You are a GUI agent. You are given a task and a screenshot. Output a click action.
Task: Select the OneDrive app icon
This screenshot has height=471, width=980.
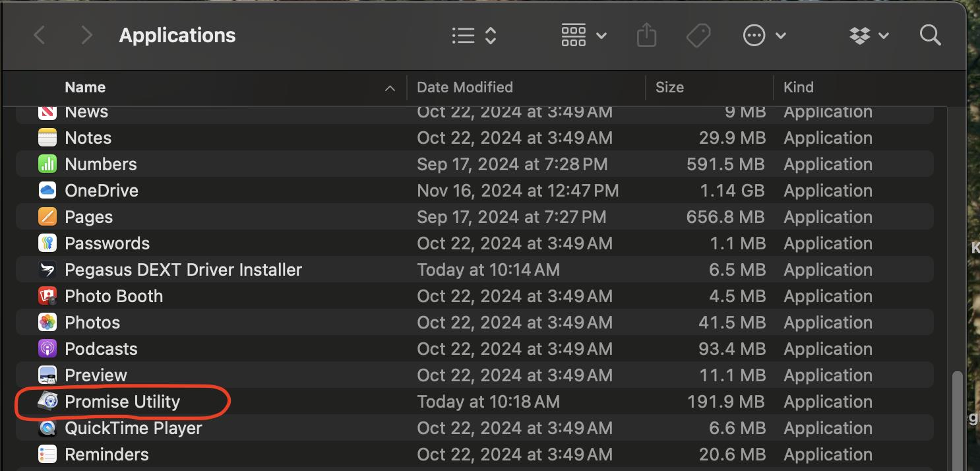click(47, 191)
